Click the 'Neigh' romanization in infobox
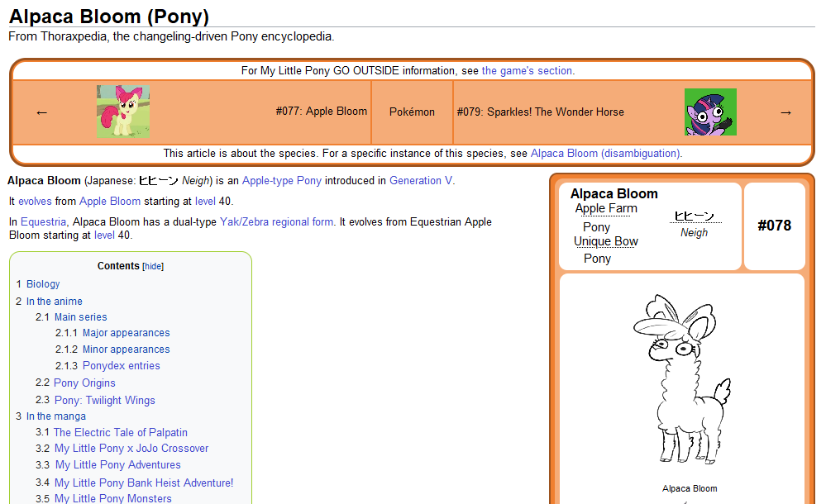 pyautogui.click(x=694, y=232)
